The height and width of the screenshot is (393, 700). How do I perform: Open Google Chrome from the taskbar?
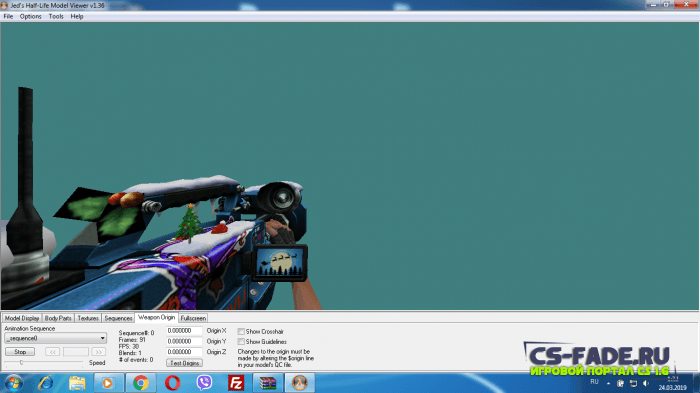point(141,383)
